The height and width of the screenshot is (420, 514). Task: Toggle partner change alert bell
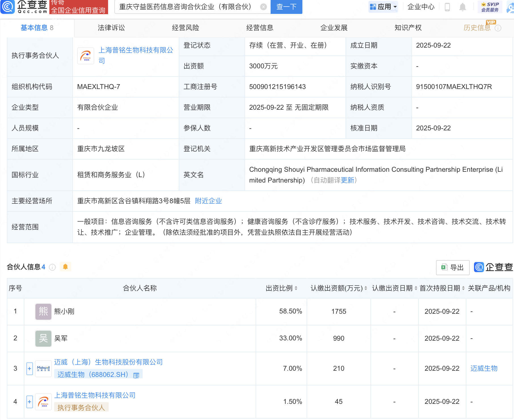66,267
